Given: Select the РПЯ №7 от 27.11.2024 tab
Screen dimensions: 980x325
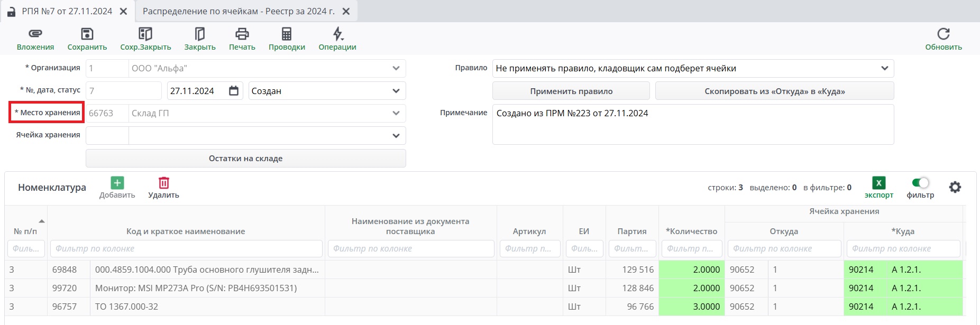Looking at the screenshot, I should (67, 11).
